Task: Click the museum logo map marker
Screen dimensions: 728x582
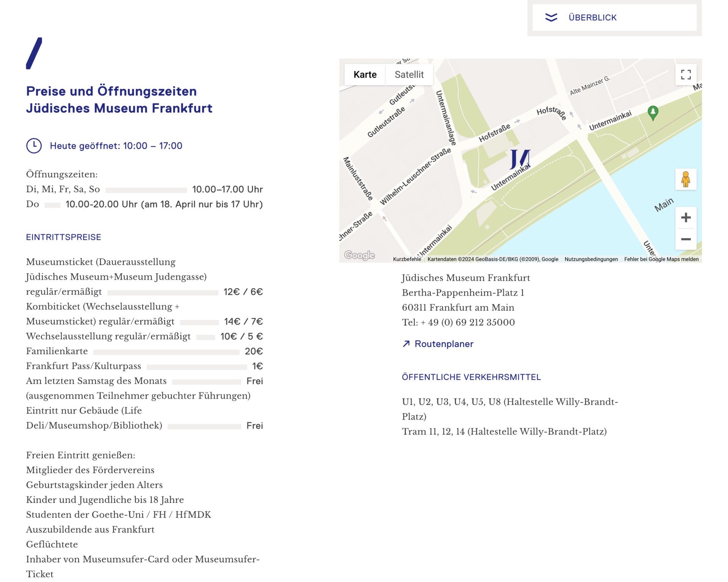Action: click(x=520, y=159)
